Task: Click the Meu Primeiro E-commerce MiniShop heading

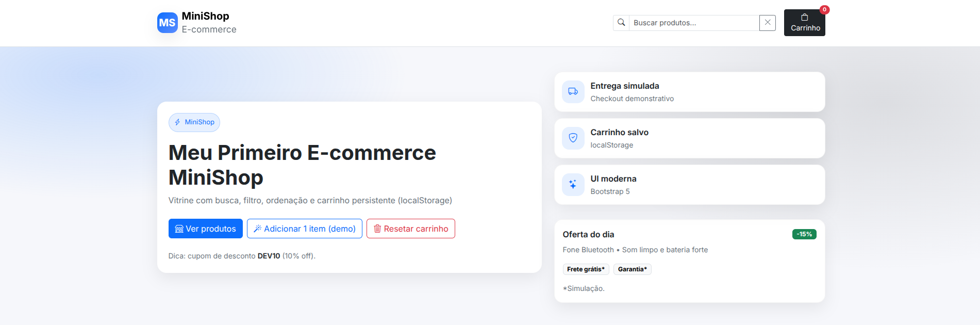Action: coord(302,165)
